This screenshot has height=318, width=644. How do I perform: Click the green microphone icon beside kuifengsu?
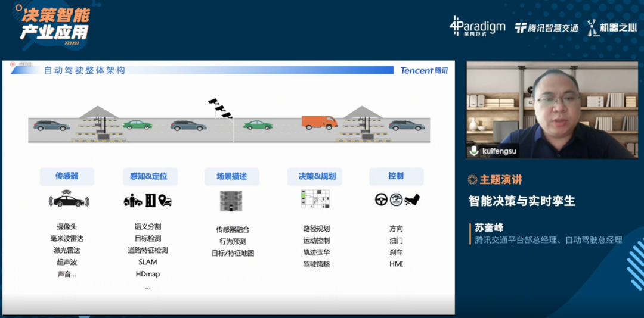tap(474, 151)
